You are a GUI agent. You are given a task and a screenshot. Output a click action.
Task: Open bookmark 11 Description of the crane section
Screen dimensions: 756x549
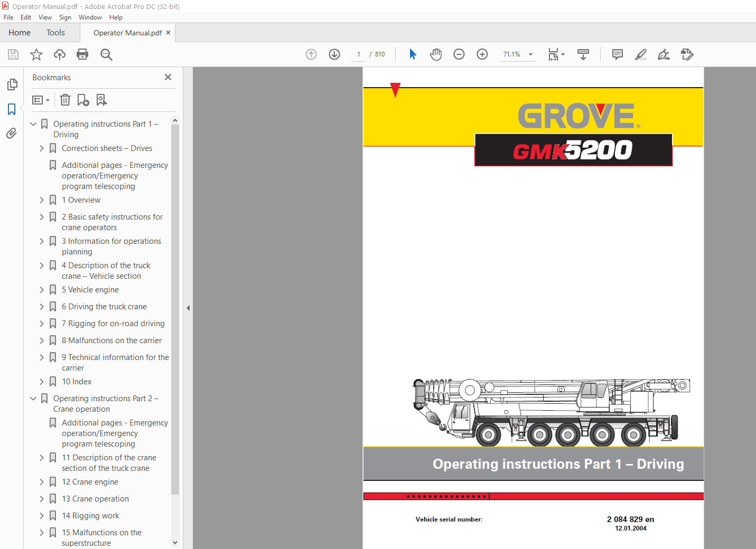pos(109,463)
